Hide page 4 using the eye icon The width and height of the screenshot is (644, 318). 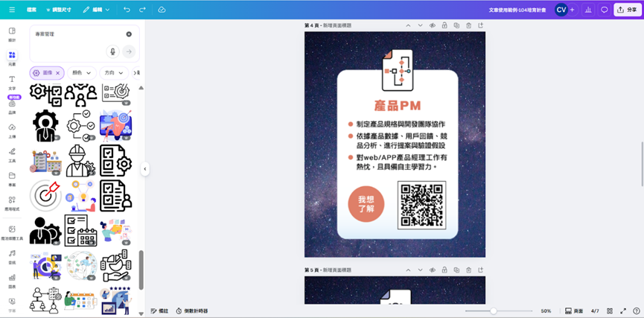pos(432,25)
